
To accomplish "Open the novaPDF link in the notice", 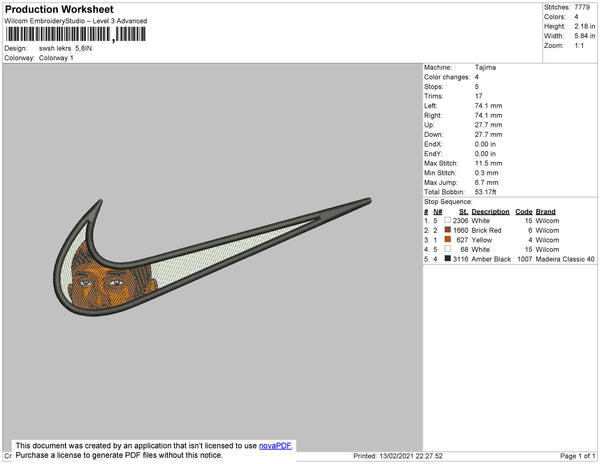I will (275, 446).
